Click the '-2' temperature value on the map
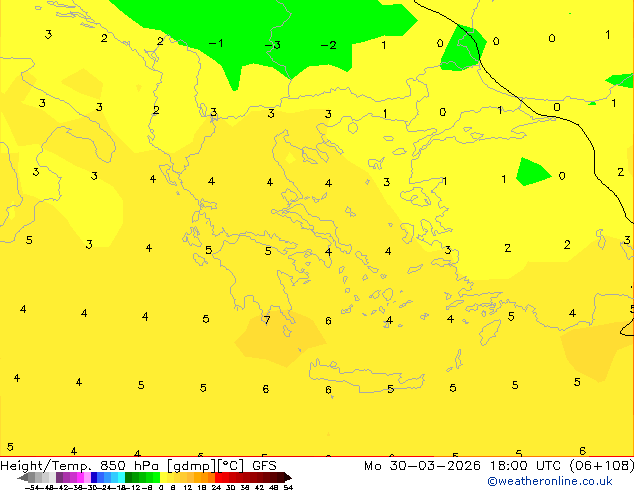The height and width of the screenshot is (490, 634). point(328,45)
